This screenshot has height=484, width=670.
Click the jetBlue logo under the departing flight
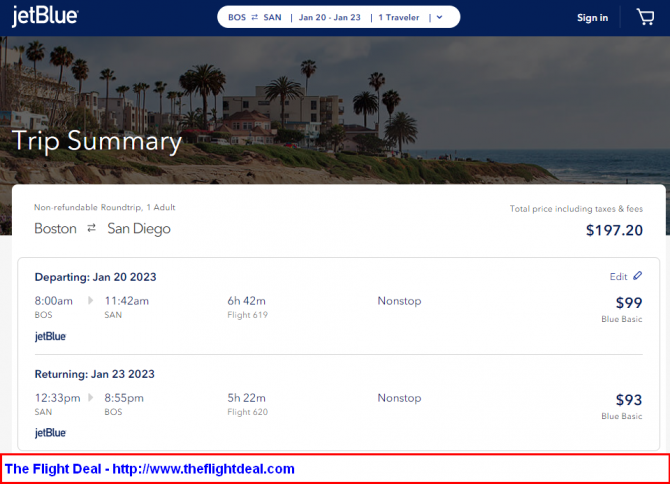point(50,337)
